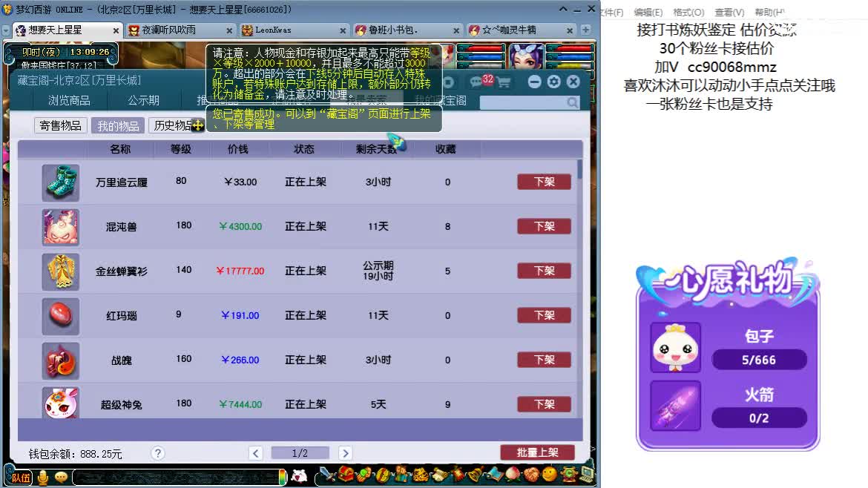This screenshot has height=488, width=868.
Task: Click the 包子 gift progress bar showing 5/666
Action: click(x=760, y=359)
